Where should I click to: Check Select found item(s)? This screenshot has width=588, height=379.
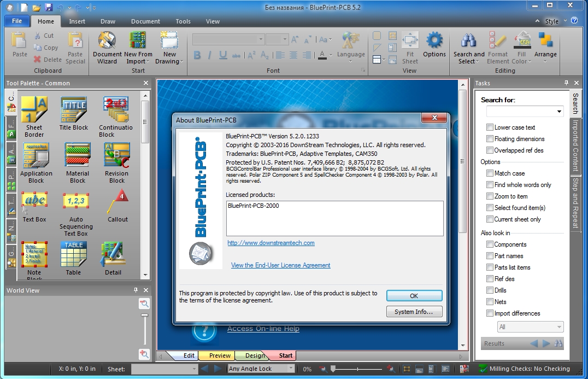tap(490, 207)
